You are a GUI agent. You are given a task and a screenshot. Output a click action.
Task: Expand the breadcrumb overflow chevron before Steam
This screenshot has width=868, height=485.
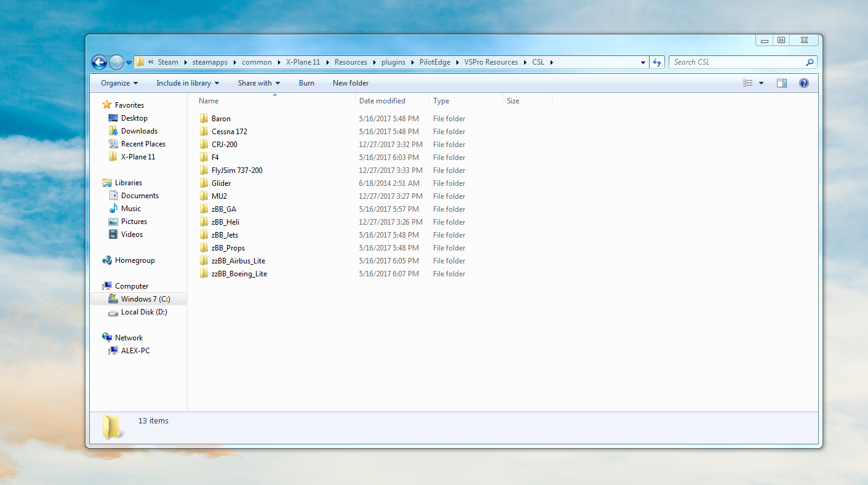click(x=151, y=62)
